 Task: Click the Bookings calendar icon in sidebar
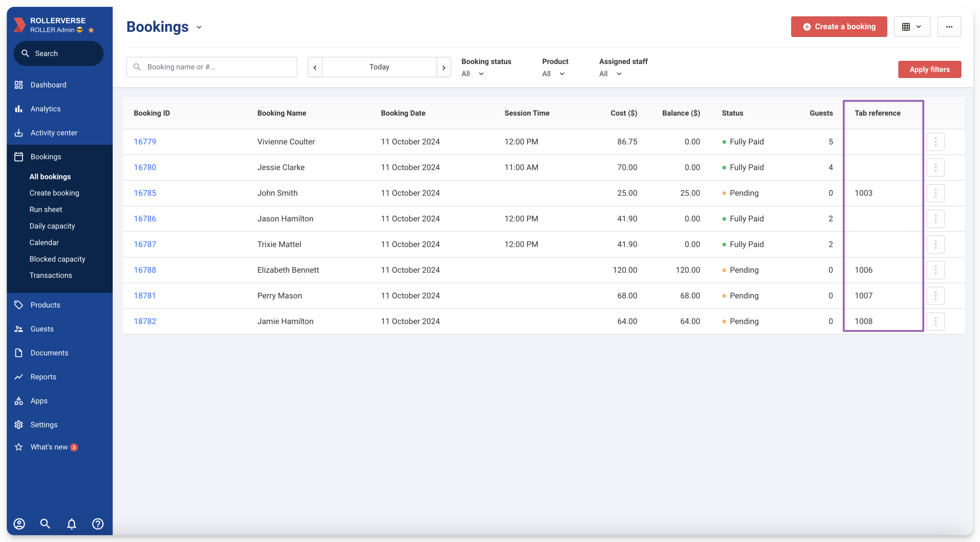click(x=19, y=157)
